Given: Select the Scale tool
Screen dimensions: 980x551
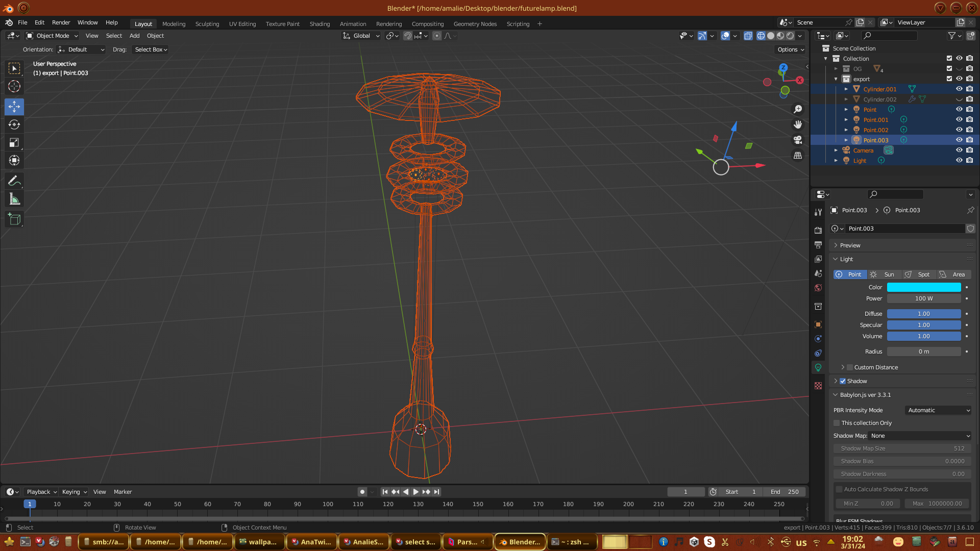Looking at the screenshot, I should pos(14,143).
